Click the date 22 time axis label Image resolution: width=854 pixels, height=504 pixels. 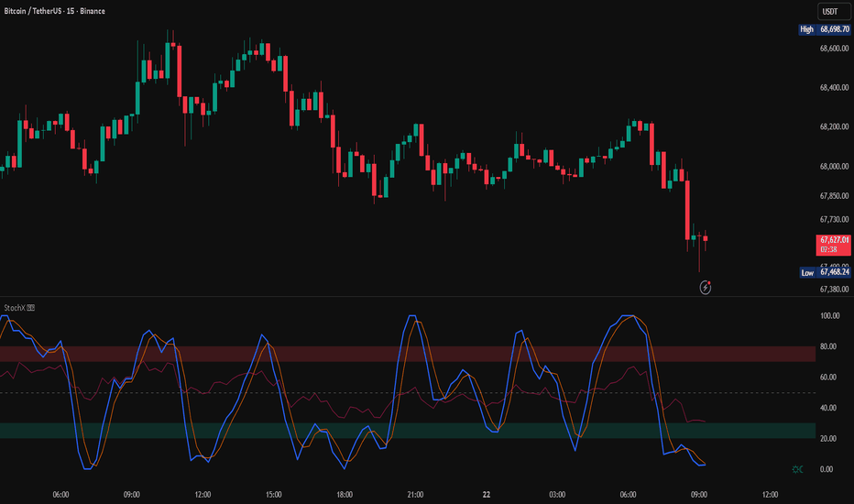click(x=487, y=495)
